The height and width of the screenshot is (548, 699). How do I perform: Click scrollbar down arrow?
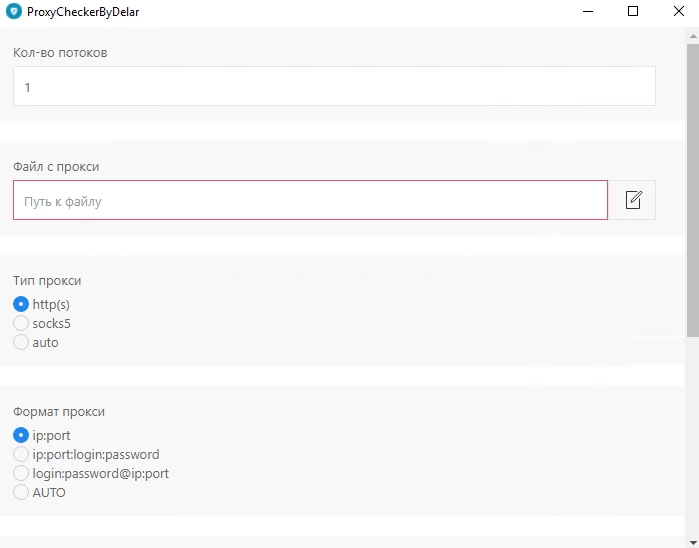[x=692, y=543]
